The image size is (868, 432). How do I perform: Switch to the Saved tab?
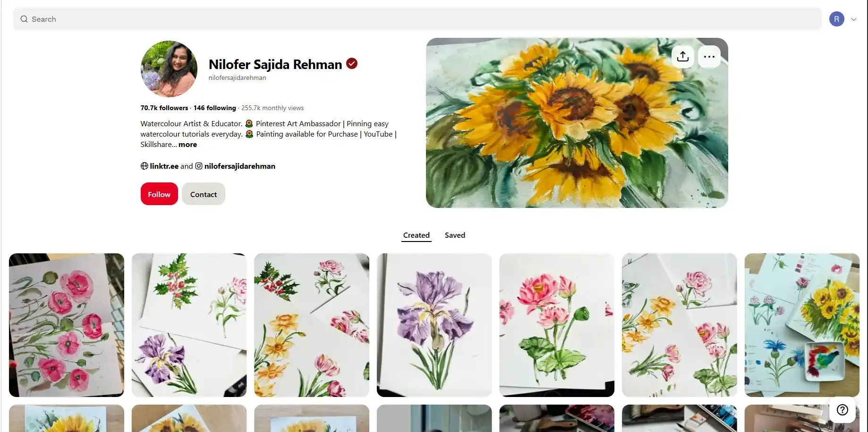454,235
